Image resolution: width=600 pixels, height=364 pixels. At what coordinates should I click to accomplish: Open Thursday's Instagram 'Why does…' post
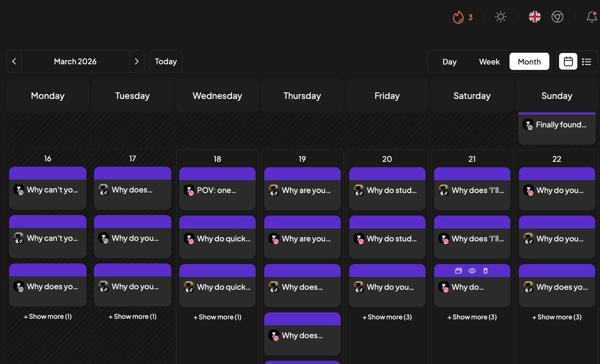click(302, 334)
